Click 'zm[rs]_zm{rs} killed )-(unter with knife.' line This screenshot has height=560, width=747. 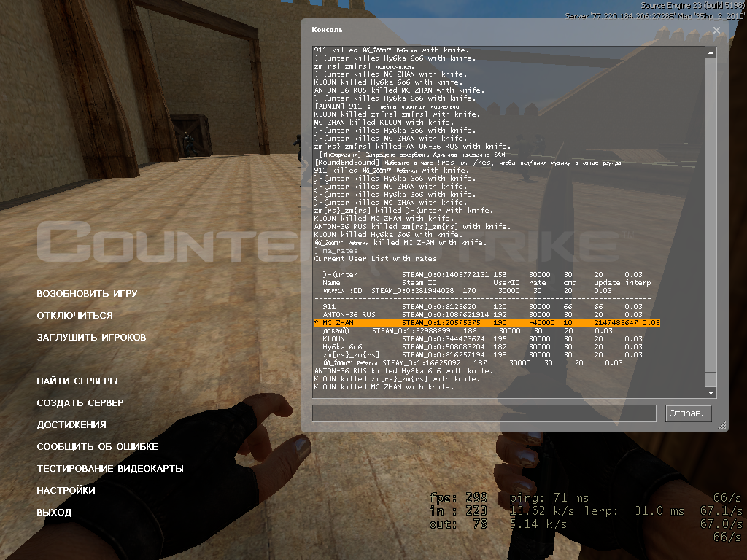403,211
